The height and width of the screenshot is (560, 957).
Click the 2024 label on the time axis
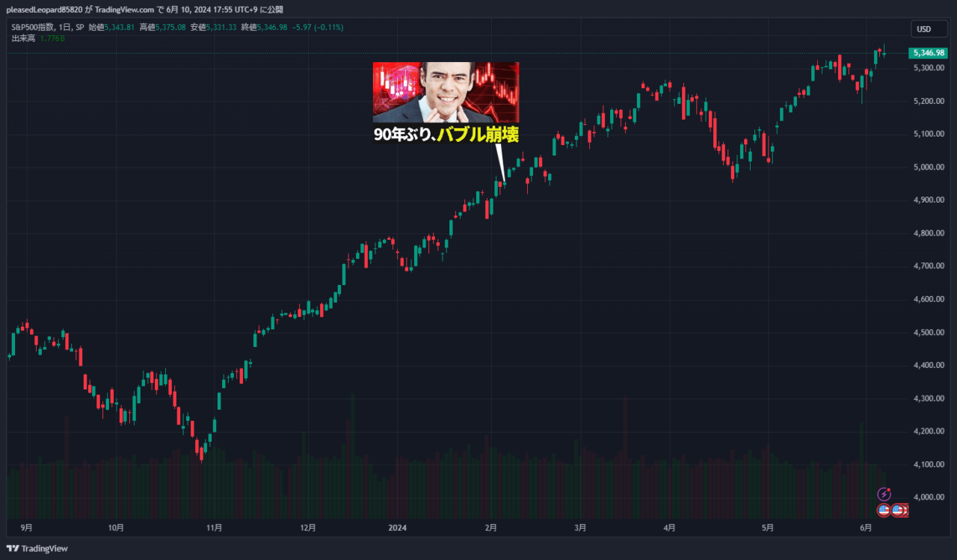[x=396, y=527]
